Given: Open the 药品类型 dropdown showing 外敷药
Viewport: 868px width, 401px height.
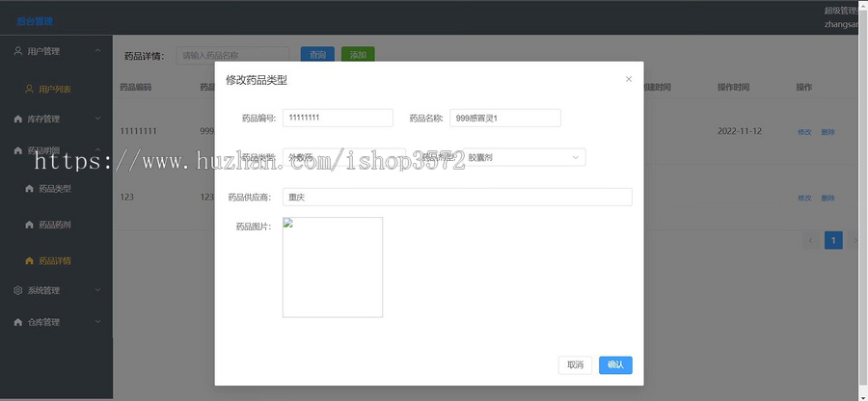Looking at the screenshot, I should coord(343,157).
